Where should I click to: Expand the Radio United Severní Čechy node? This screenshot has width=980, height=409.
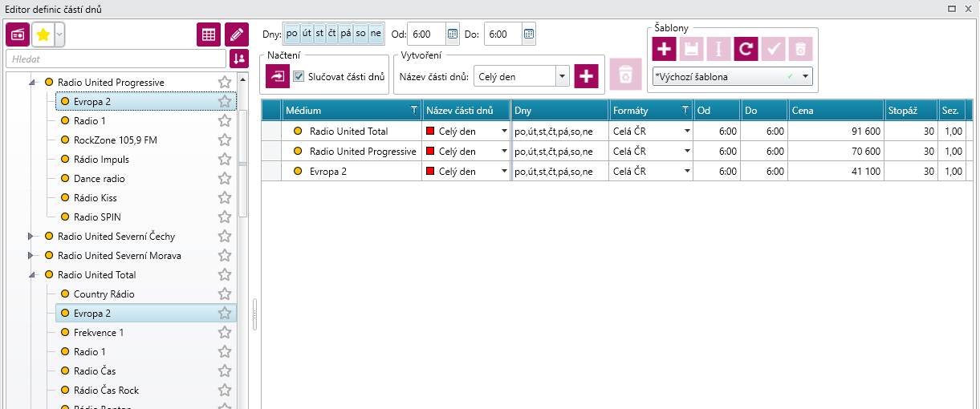31,237
